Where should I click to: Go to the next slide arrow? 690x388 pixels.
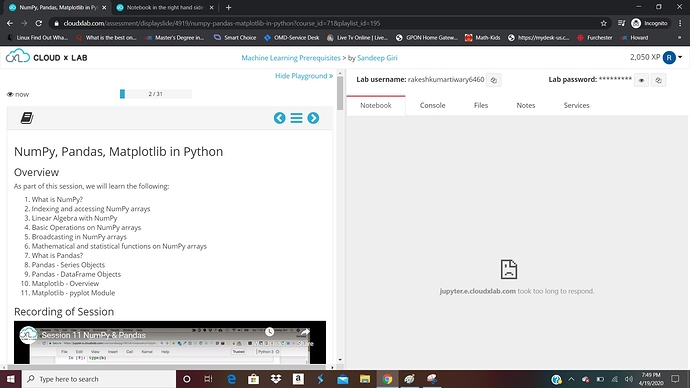pos(313,118)
